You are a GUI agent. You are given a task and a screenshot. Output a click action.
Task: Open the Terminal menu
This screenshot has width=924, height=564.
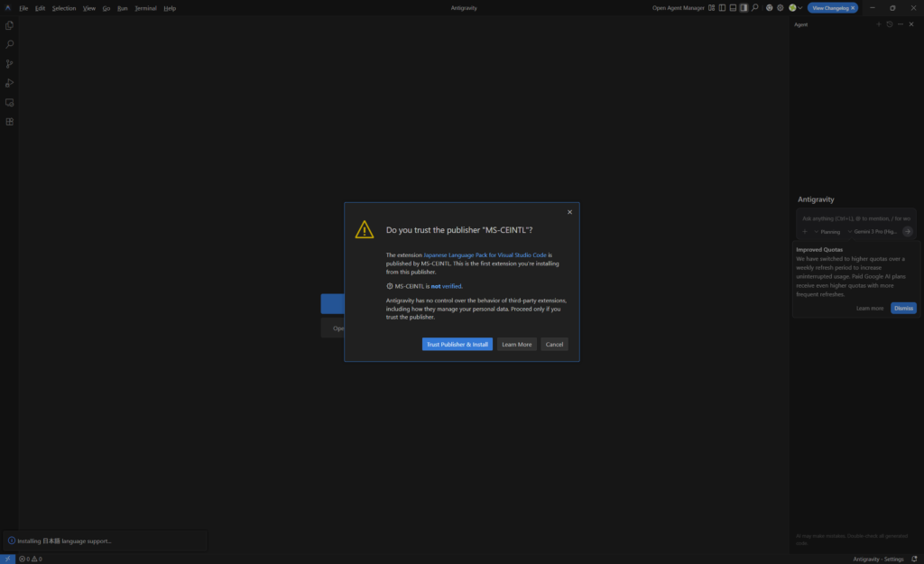(145, 8)
